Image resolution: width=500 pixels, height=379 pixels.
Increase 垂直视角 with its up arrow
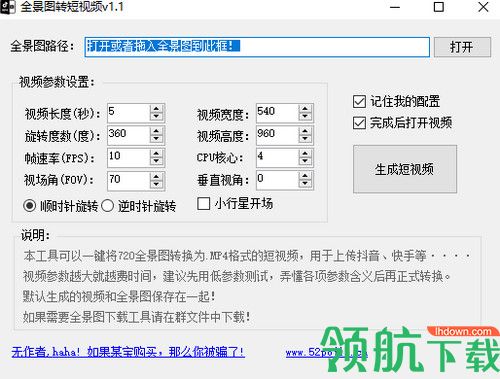pyautogui.click(x=305, y=176)
